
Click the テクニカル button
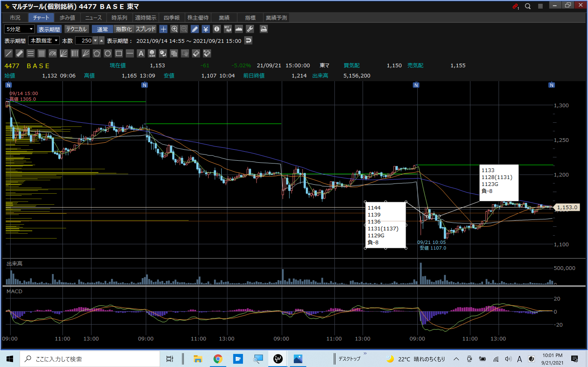[x=76, y=29]
